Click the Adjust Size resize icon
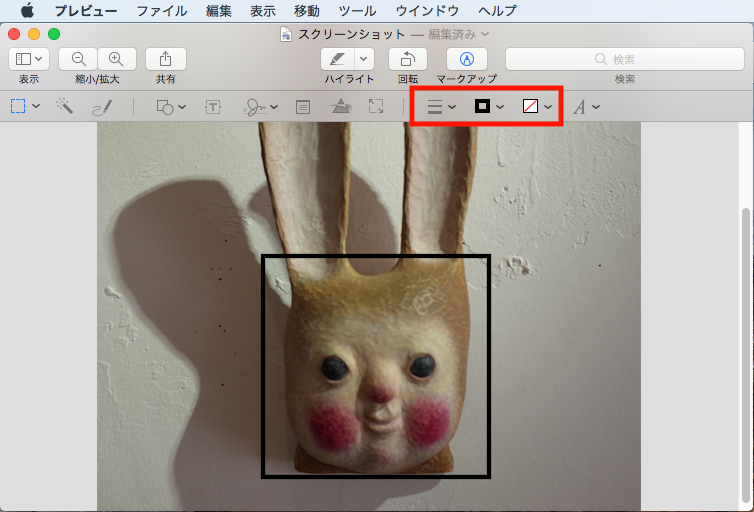 click(376, 106)
